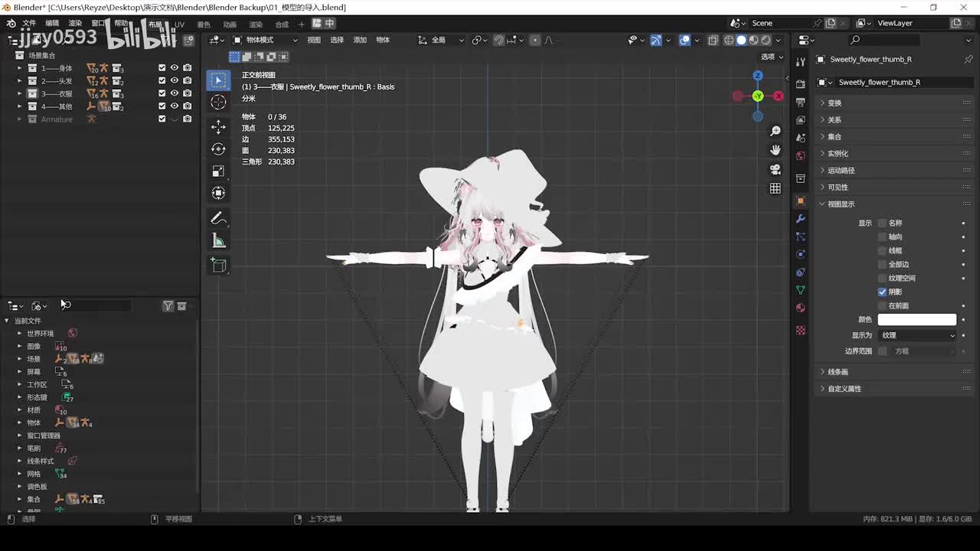
Task: Open the 选项 dropdown in viewport
Action: [x=771, y=57]
